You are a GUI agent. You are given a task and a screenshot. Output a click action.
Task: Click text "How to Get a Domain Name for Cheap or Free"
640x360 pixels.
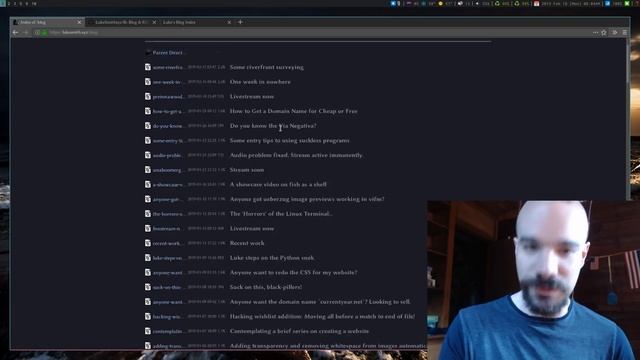point(293,111)
